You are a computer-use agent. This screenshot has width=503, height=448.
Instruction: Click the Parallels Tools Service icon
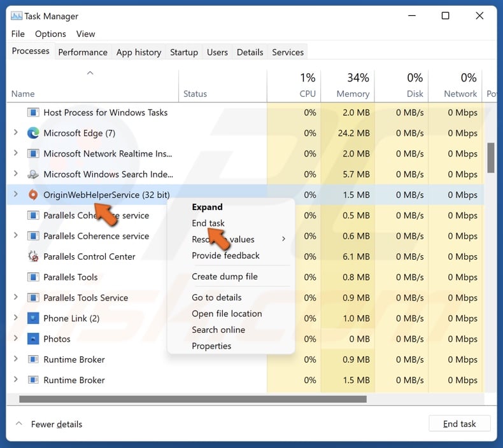click(x=33, y=298)
